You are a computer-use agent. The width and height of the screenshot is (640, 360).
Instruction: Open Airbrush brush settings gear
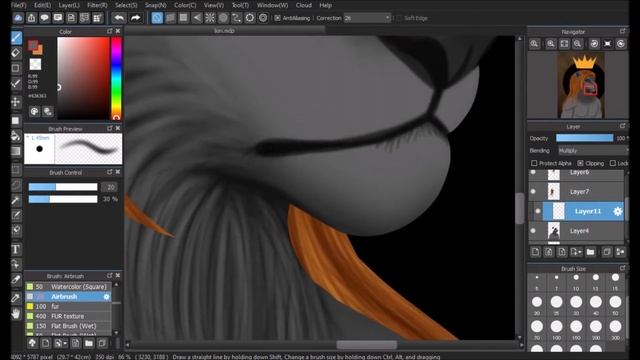click(x=107, y=297)
